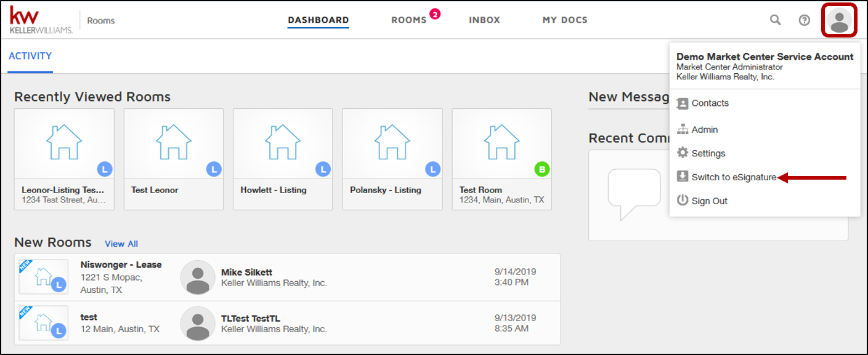Open Contacts from the profile menu
The width and height of the screenshot is (868, 355).
click(710, 103)
